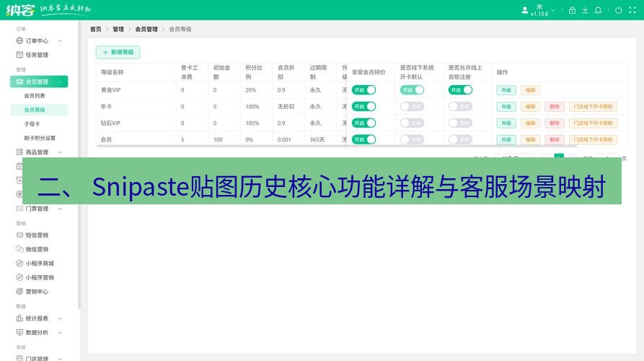Expand the 统计报表 chevron
The image size is (644, 361).
60,318
